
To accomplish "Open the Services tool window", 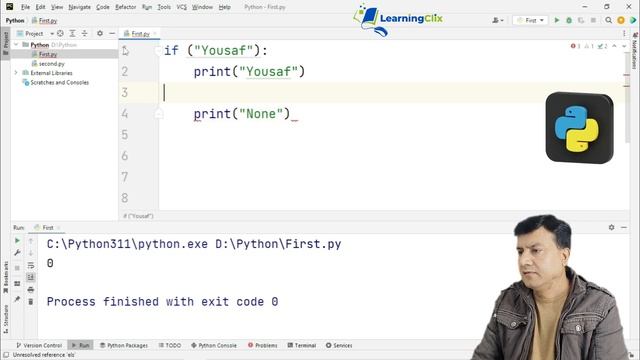I will pyautogui.click(x=339, y=345).
